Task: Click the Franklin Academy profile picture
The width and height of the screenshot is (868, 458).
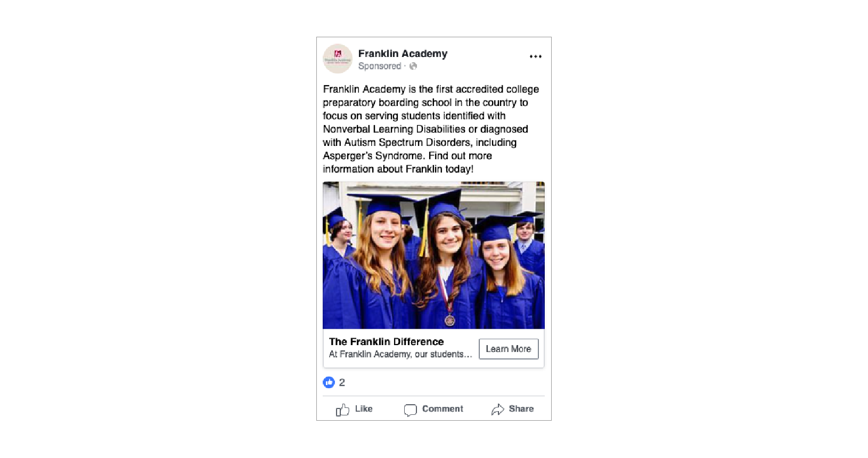Action: [x=338, y=59]
